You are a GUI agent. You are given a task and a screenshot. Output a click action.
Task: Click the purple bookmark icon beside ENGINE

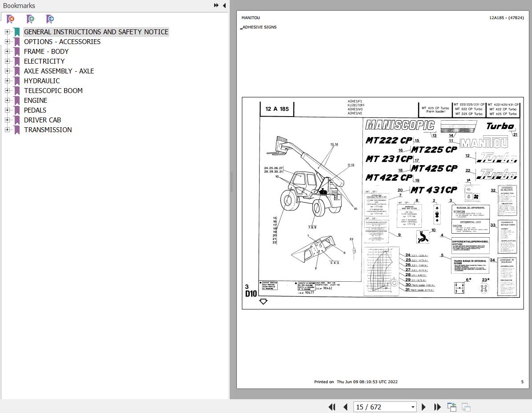coord(17,101)
